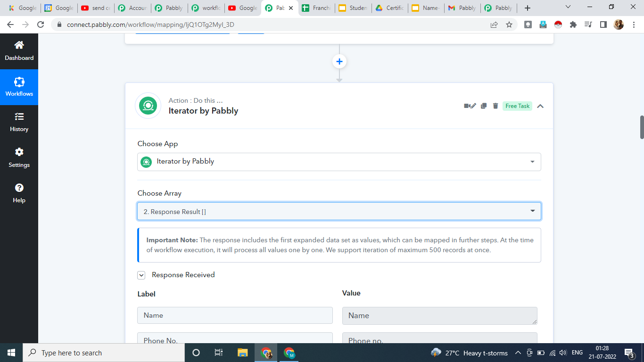Open the tab search dropdown arrow
The height and width of the screenshot is (362, 644).
568,7
